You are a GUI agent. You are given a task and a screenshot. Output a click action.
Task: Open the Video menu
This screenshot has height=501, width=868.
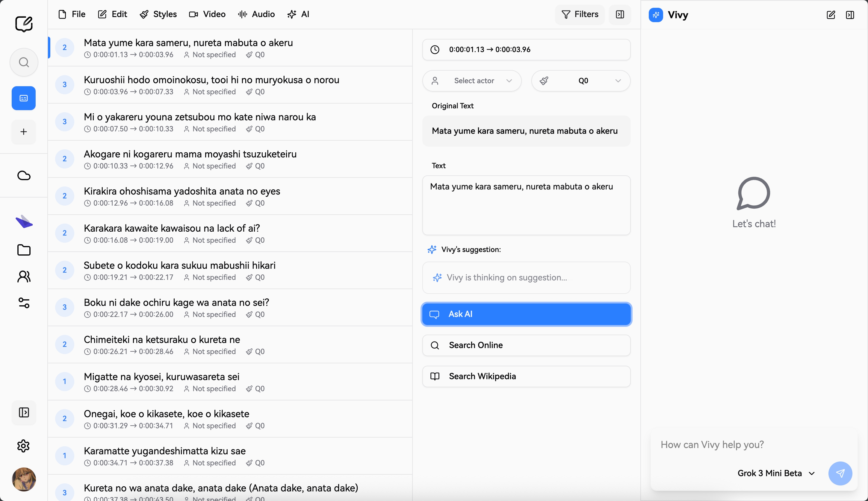click(x=207, y=14)
